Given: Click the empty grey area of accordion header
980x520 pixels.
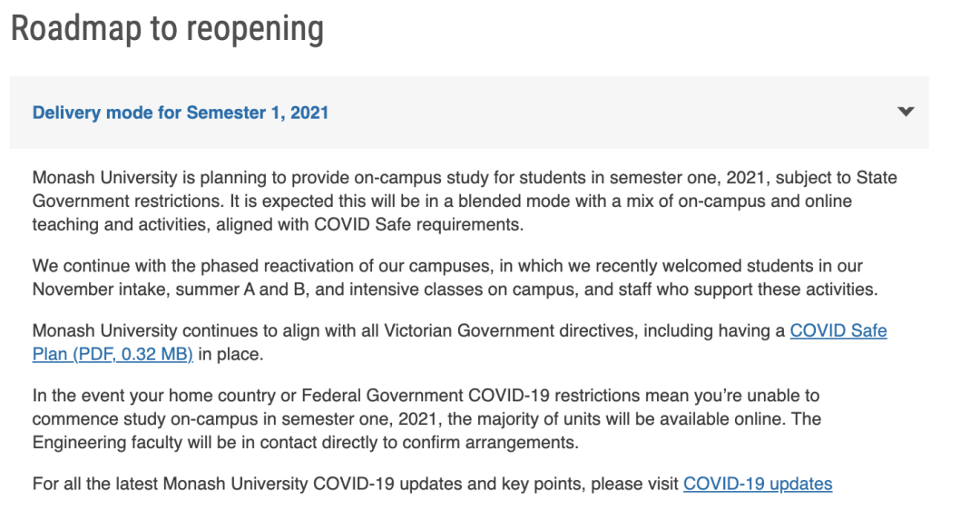Looking at the screenshot, I should 612,113.
